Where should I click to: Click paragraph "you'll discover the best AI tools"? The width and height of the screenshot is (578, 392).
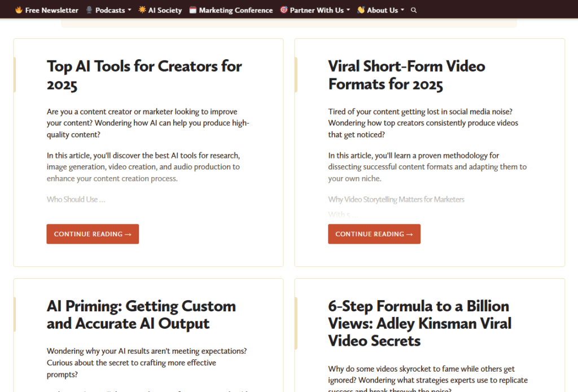(x=143, y=167)
